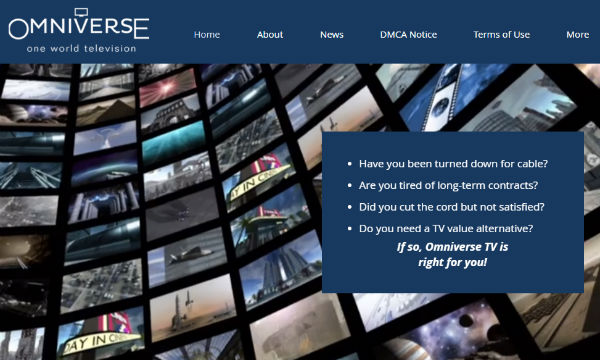Click the 'TV value alternative' bullet text
The height and width of the screenshot is (360, 600).
coord(446,228)
